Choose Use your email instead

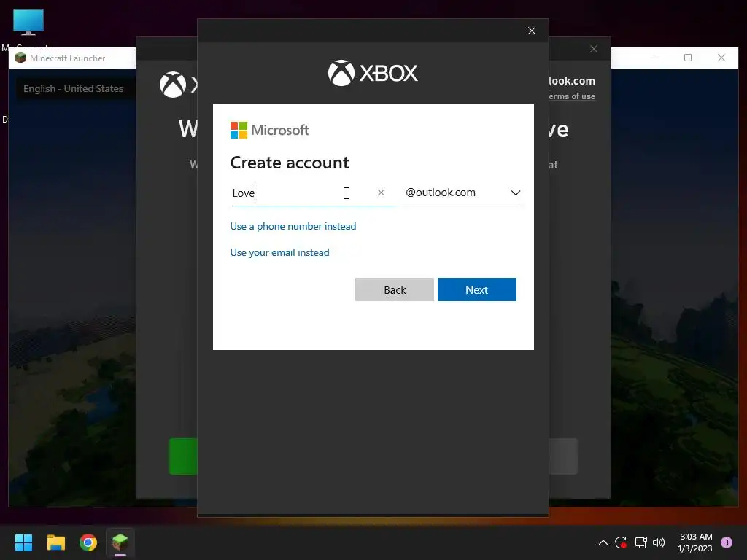[x=279, y=252]
